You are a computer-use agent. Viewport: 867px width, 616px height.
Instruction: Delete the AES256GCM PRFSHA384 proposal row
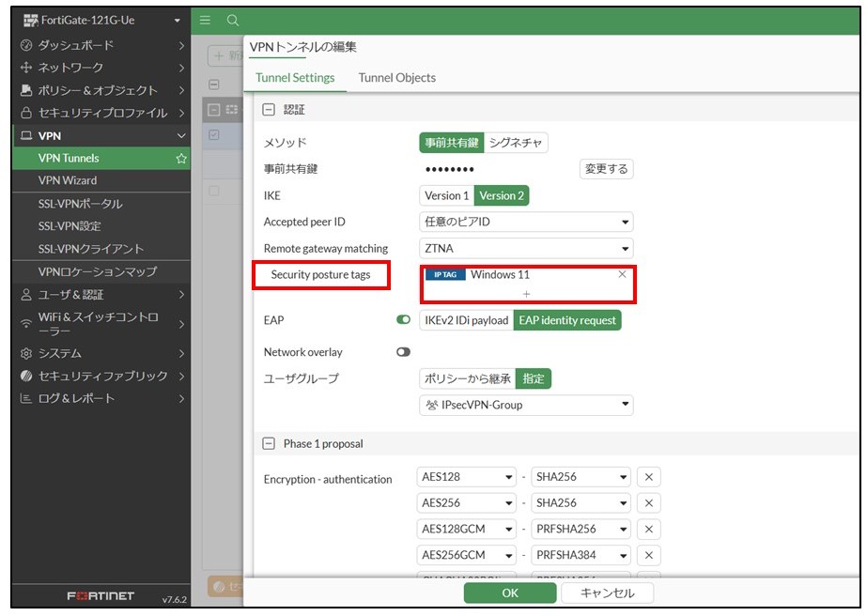click(x=648, y=555)
